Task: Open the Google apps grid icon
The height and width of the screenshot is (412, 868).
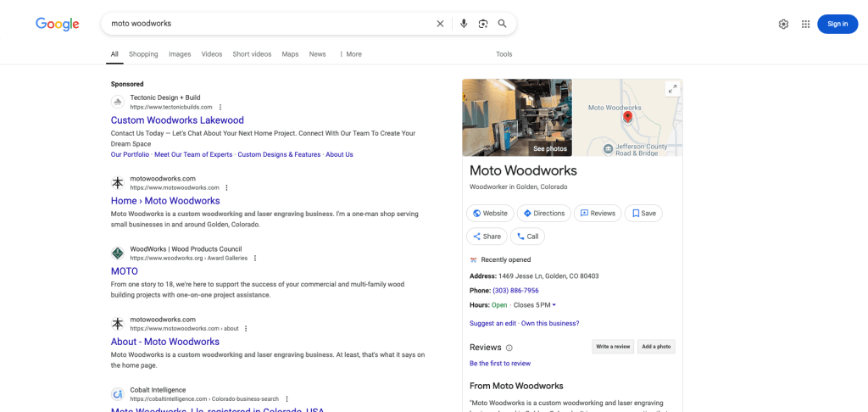Action: point(806,25)
